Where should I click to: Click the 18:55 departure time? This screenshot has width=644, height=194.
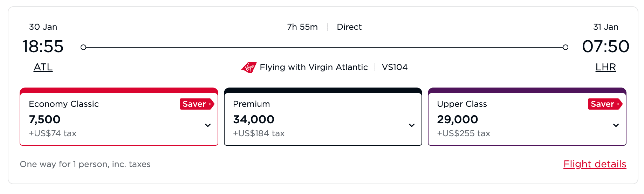pos(43,47)
